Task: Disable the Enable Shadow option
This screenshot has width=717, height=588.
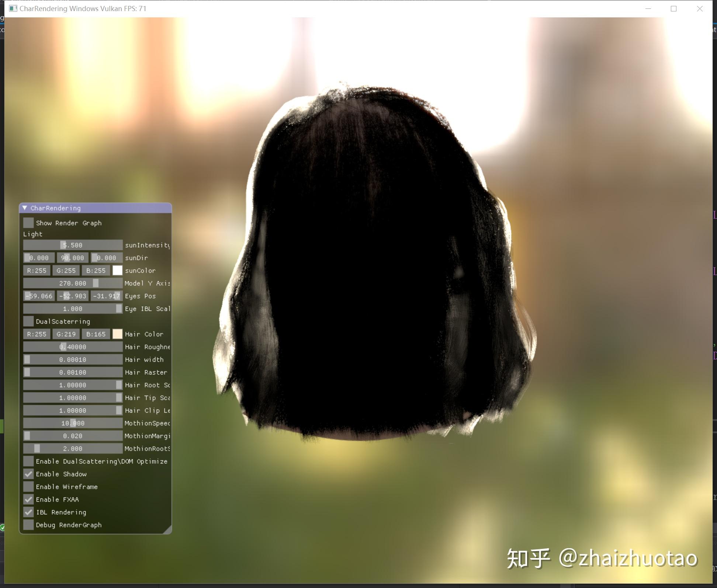Action: coord(28,474)
